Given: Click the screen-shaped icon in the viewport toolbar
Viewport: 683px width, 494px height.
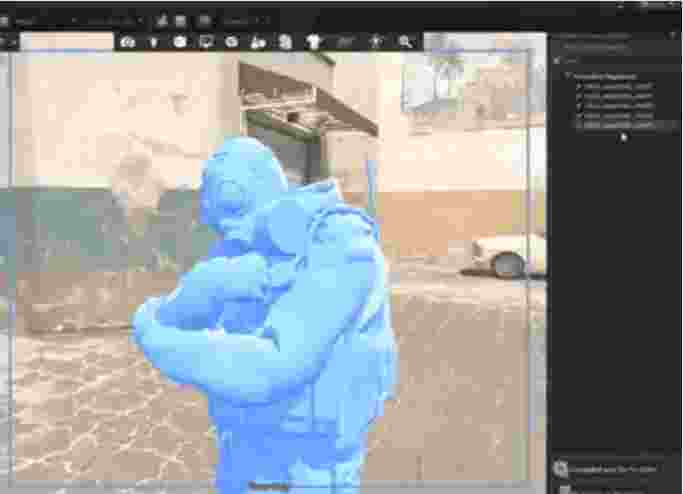Looking at the screenshot, I should [206, 42].
